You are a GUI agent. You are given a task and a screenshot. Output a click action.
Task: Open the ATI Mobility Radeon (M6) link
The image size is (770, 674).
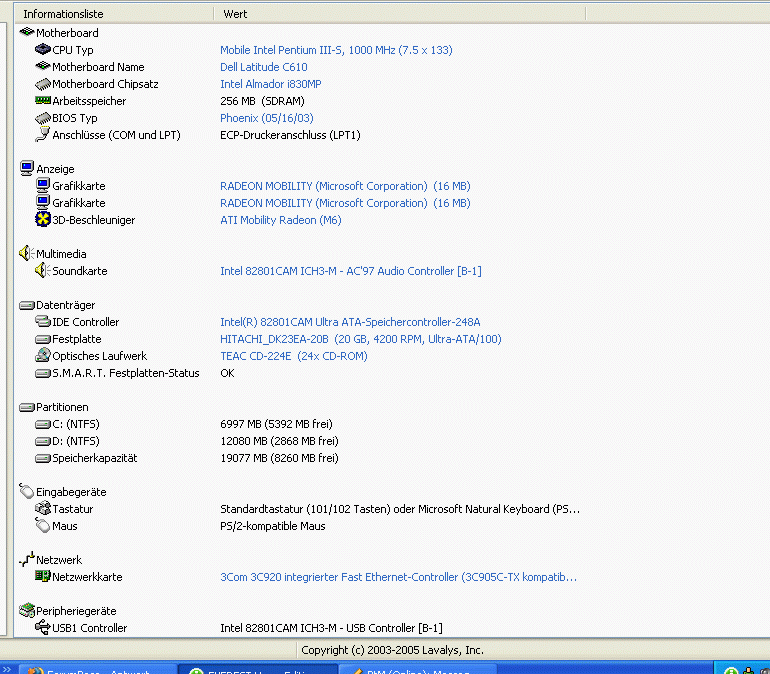click(x=280, y=220)
